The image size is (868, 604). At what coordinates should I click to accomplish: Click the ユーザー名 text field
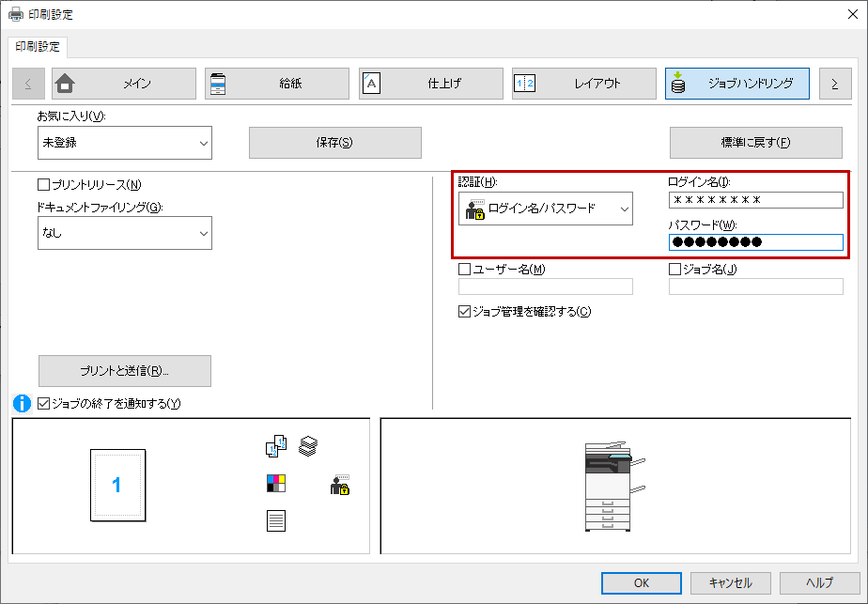pyautogui.click(x=546, y=287)
